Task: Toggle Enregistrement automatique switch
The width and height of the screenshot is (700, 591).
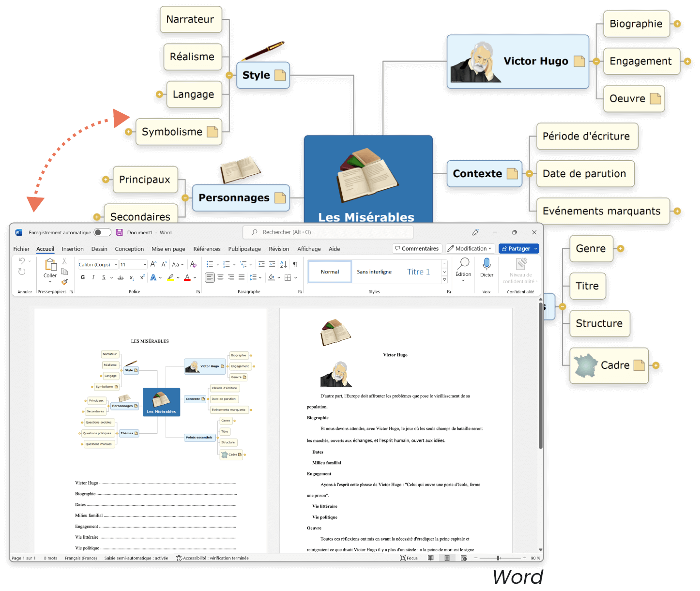Action: click(x=102, y=232)
